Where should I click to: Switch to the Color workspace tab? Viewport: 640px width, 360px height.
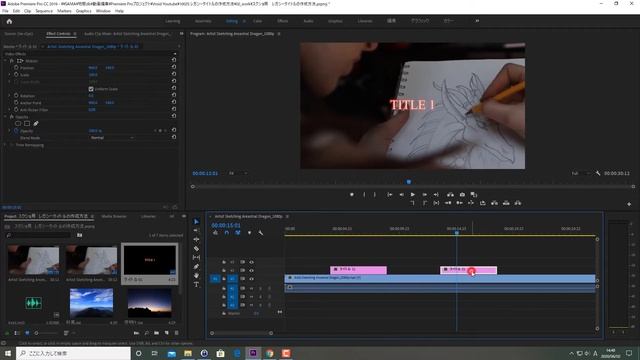pos(258,21)
